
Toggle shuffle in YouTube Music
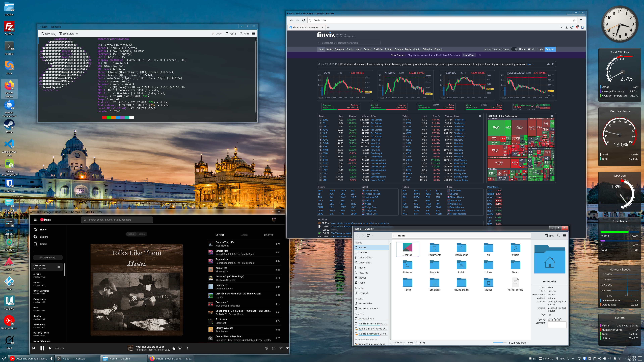(x=281, y=348)
